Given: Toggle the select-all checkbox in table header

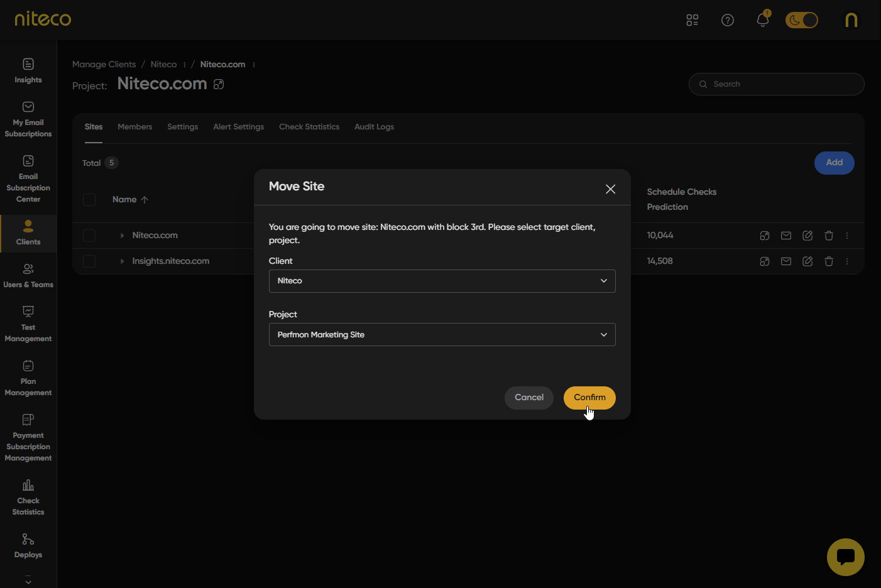Looking at the screenshot, I should [89, 200].
